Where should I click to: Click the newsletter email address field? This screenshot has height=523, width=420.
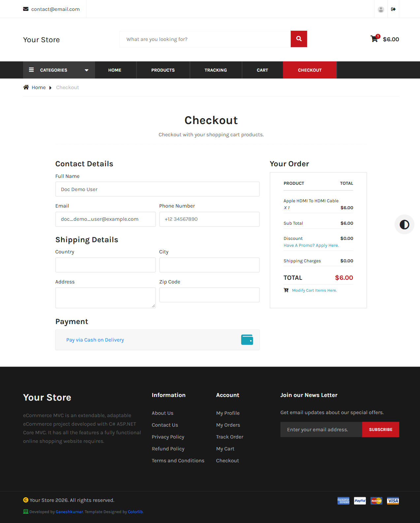pyautogui.click(x=321, y=429)
